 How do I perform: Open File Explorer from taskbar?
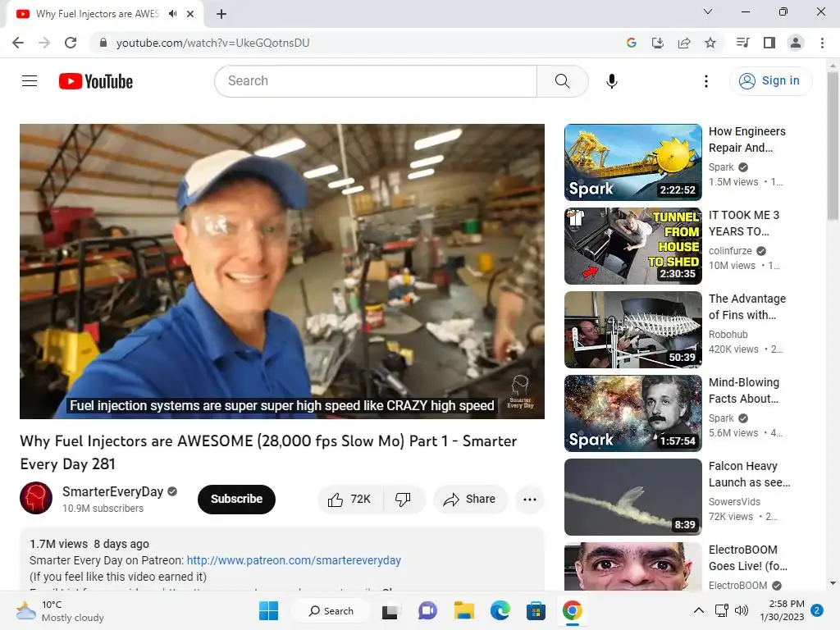[464, 610]
